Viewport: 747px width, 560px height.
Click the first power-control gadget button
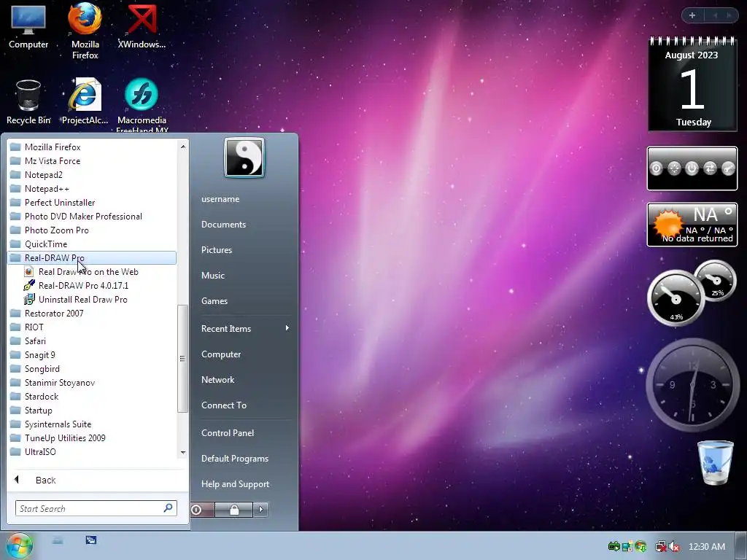pos(656,168)
